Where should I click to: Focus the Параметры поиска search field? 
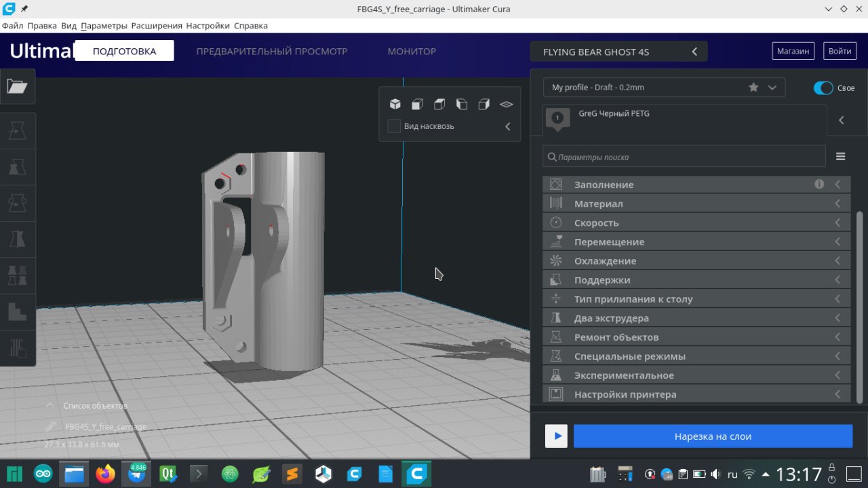(x=684, y=157)
